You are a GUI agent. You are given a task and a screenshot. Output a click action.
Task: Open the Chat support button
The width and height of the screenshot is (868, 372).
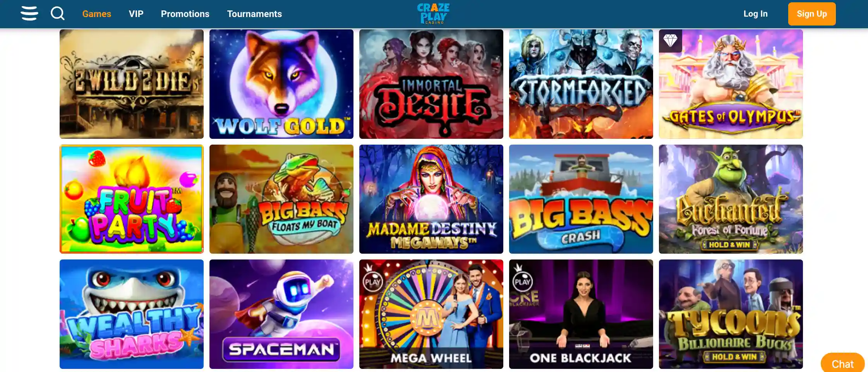(x=842, y=363)
